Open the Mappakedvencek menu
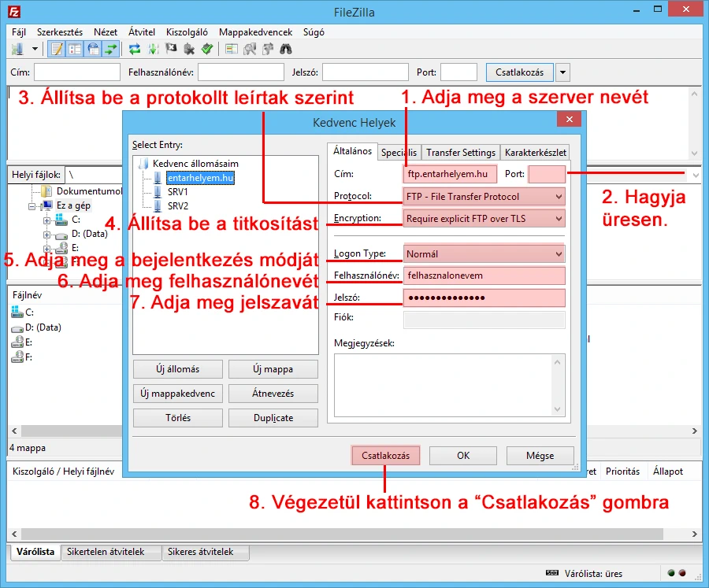The image size is (709, 588). [x=255, y=32]
